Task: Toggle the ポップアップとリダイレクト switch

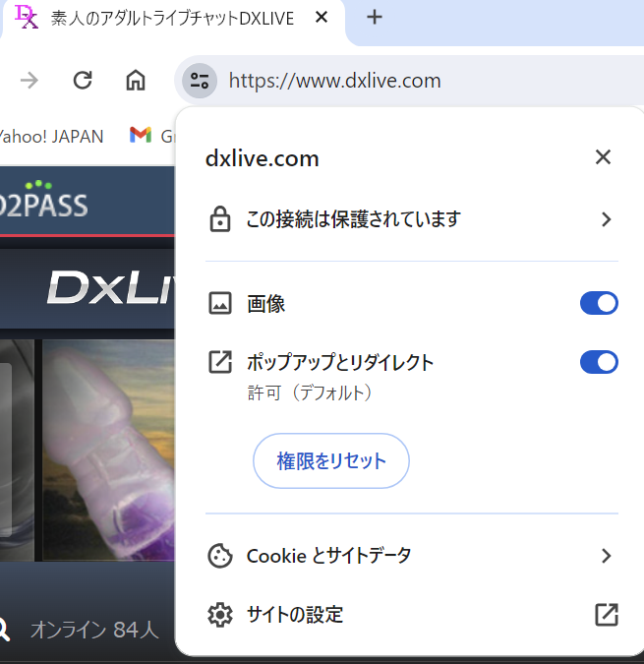Action: [599, 362]
